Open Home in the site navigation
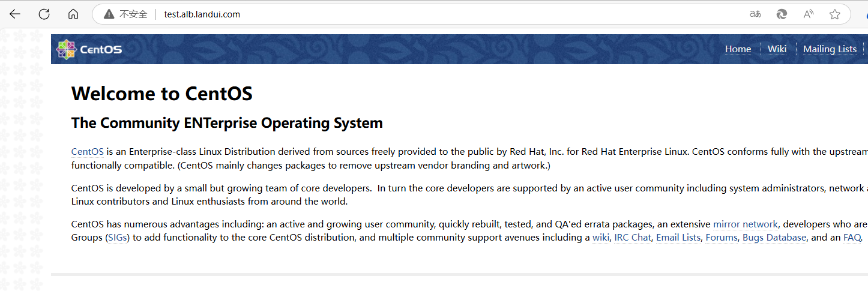Screen dimensions: 868x291 pyautogui.click(x=738, y=49)
